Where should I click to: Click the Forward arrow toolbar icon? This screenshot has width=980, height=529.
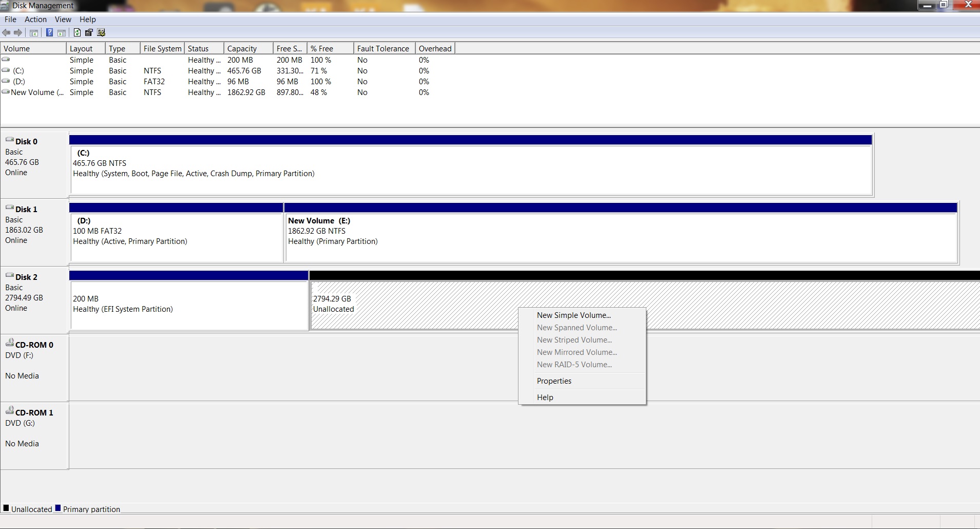[x=18, y=33]
